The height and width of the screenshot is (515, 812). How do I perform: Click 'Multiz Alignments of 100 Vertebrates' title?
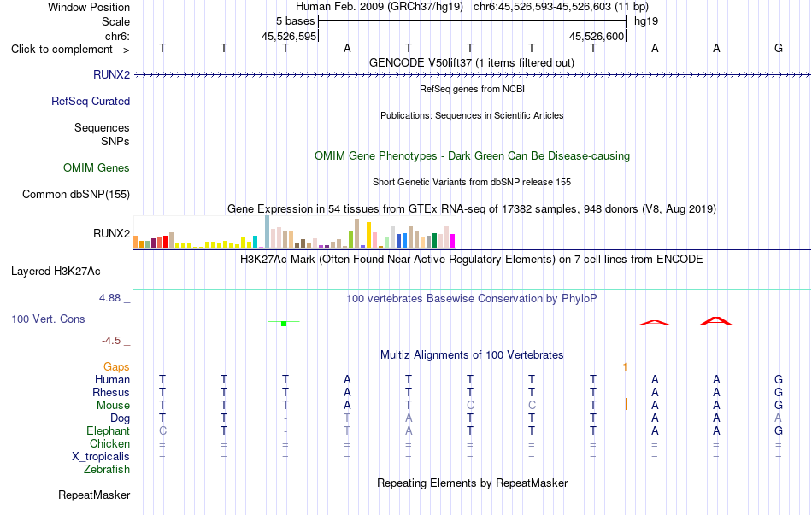[472, 354]
